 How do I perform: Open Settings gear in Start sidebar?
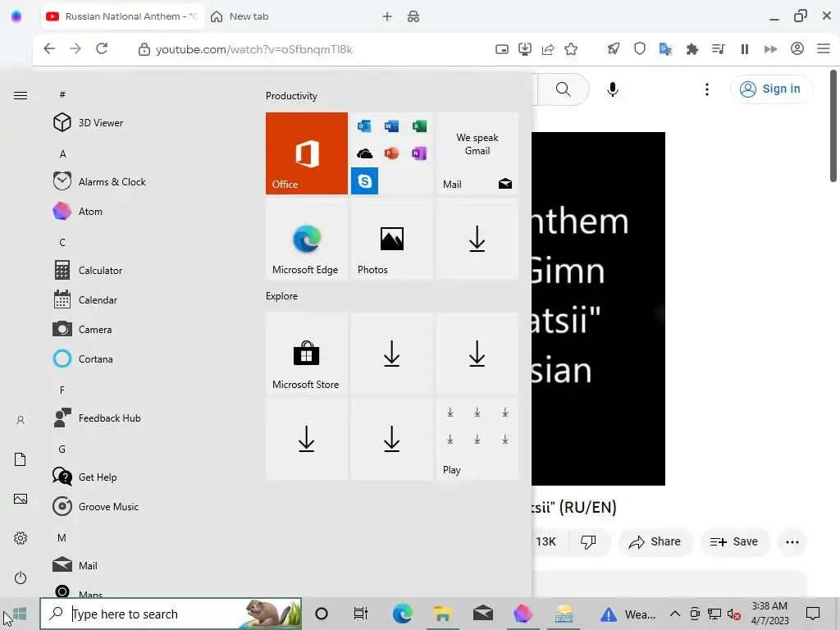[21, 538]
